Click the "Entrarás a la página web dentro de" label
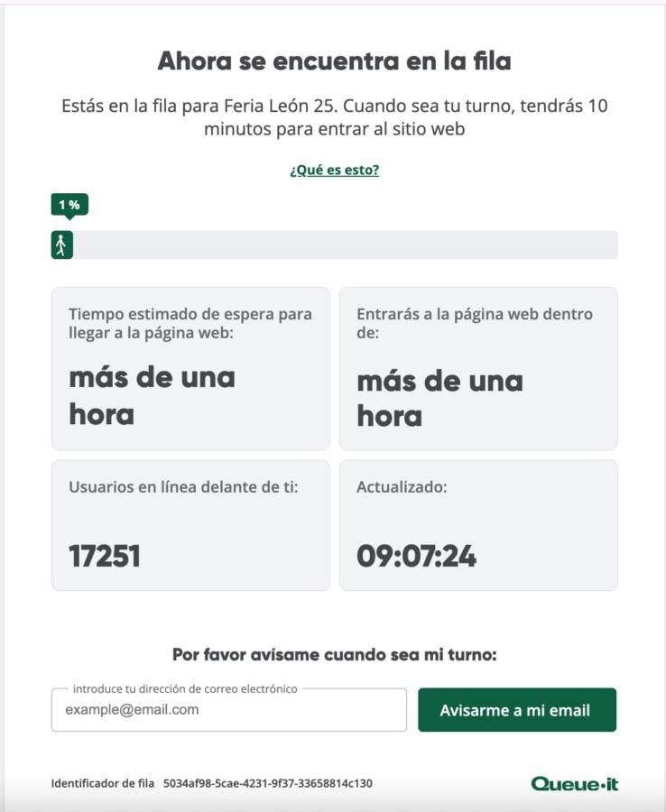Viewport: 666px width, 812px height. tap(475, 325)
